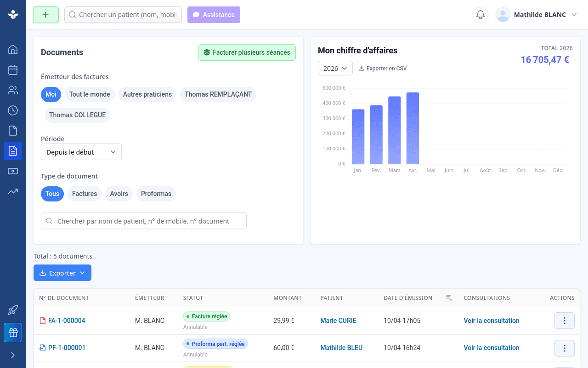Select the highlighted documents icon in sidebar
Viewport: 588px width, 368px height.
(13, 151)
